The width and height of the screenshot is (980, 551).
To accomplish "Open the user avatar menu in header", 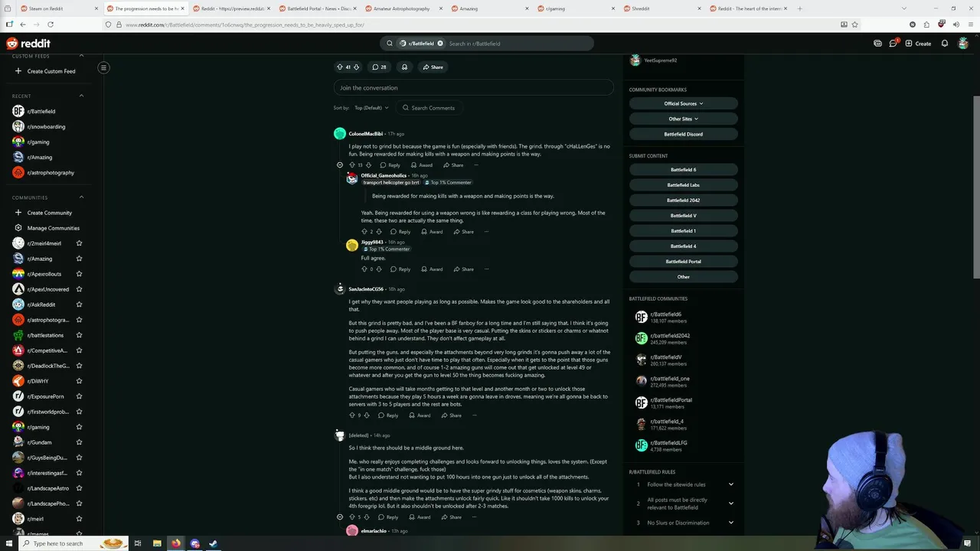I will (x=963, y=44).
